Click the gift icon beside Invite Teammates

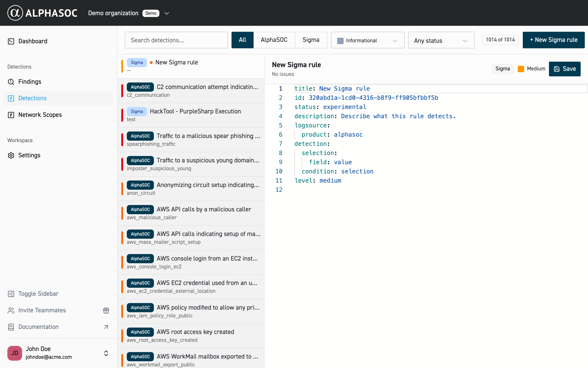(106, 310)
